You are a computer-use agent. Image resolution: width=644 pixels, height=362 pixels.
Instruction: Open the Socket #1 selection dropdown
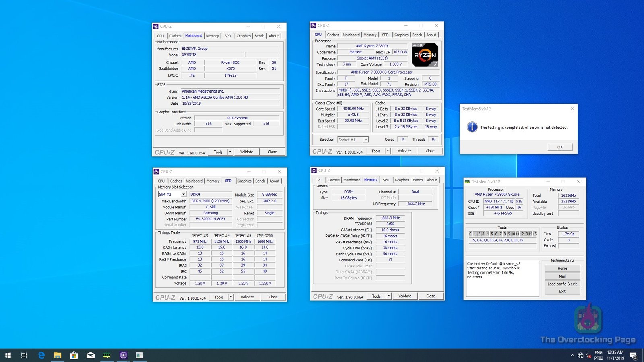point(365,140)
